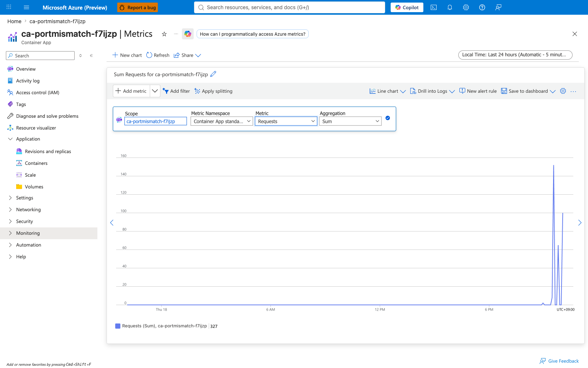Focus the sidebar Search box
The width and height of the screenshot is (588, 368).
coord(40,56)
